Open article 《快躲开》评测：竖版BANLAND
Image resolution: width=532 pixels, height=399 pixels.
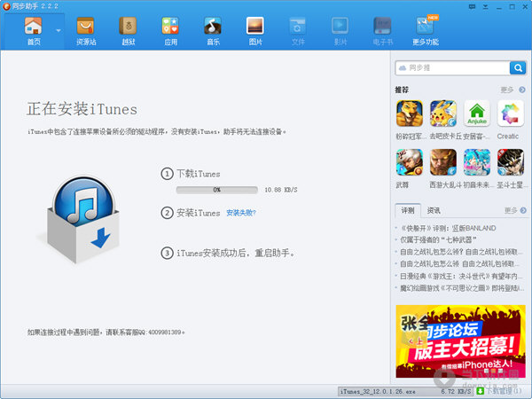(448, 228)
